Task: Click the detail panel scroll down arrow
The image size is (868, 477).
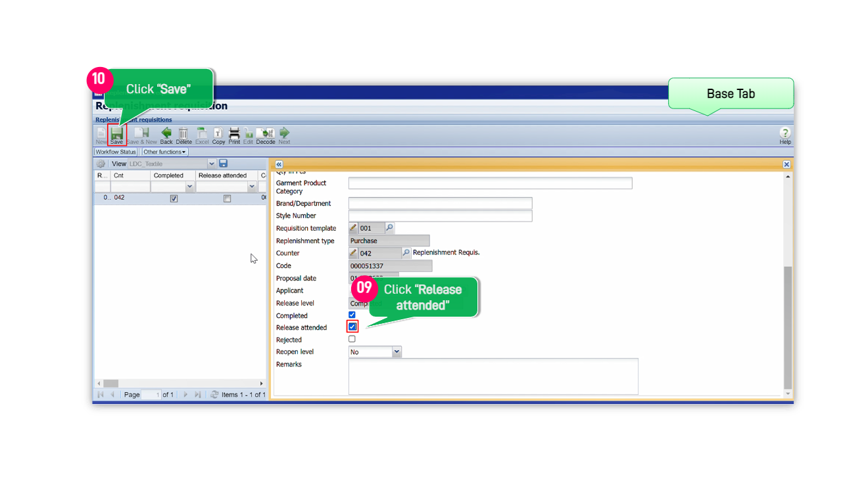Action: (x=788, y=394)
